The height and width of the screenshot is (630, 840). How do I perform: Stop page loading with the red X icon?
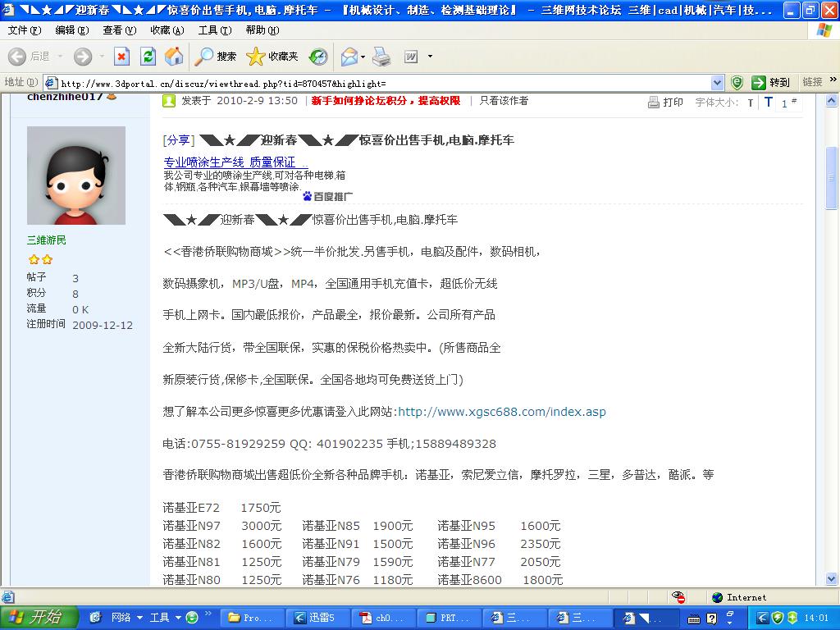122,57
